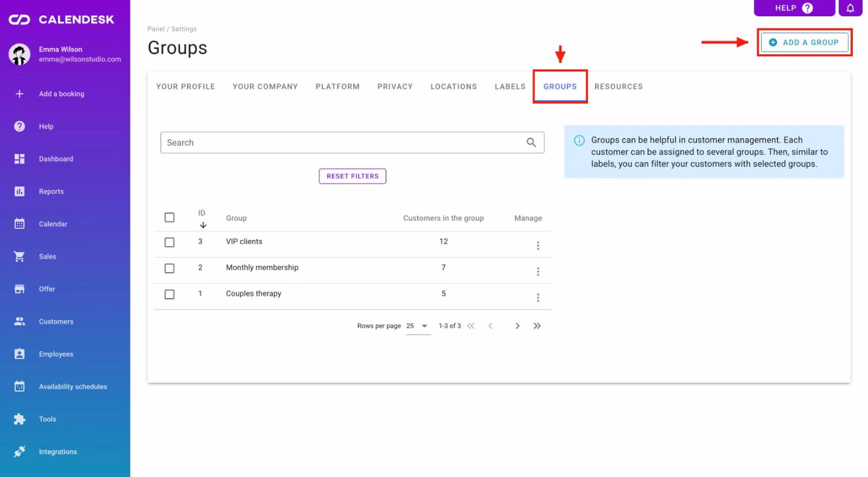Click the notifications bell icon
The height and width of the screenshot is (477, 868).
[850, 8]
